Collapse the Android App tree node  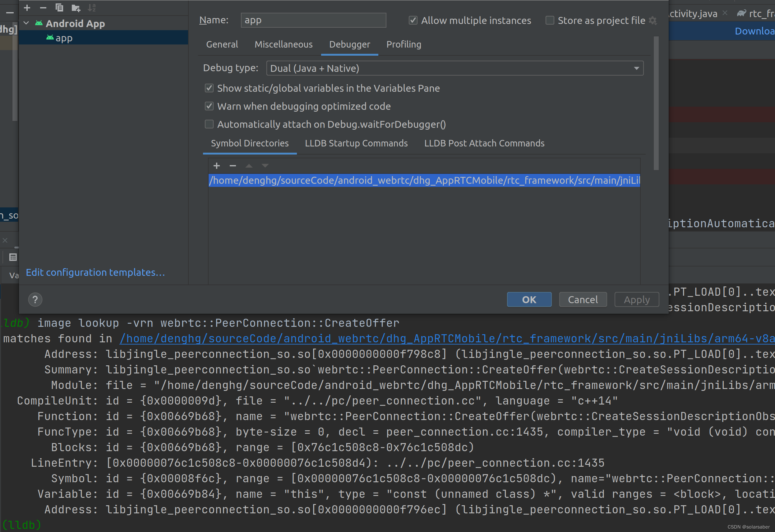pyautogui.click(x=26, y=23)
